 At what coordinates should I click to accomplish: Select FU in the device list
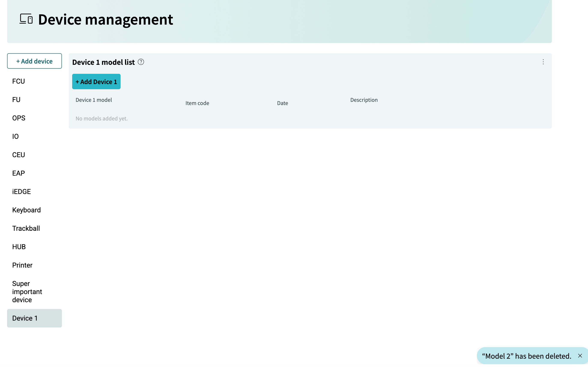tap(34, 100)
